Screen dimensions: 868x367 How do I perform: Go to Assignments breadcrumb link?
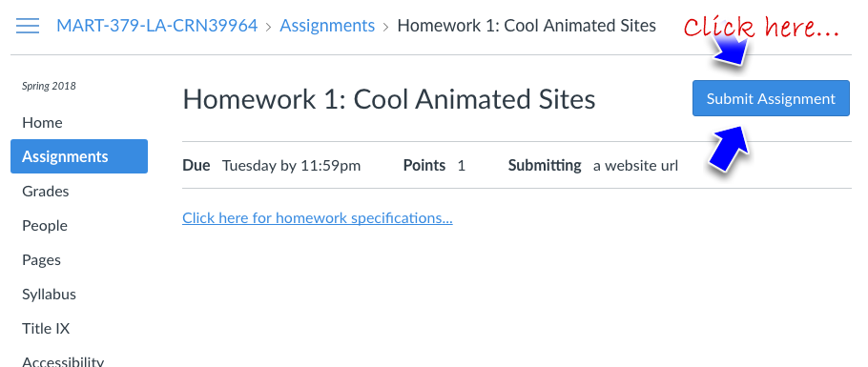[x=327, y=26]
